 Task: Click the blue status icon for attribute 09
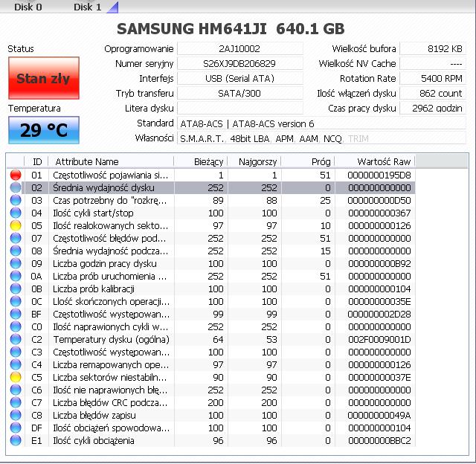tap(16, 263)
